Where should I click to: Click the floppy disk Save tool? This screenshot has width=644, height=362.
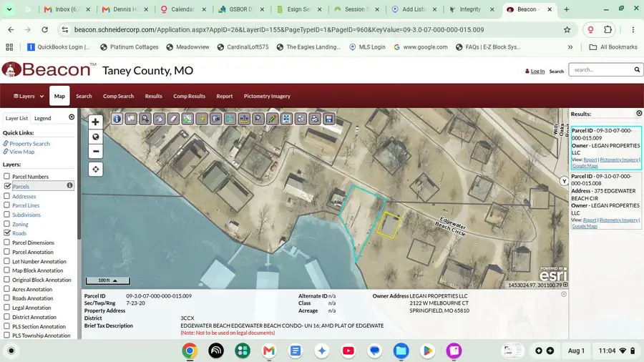click(x=328, y=119)
